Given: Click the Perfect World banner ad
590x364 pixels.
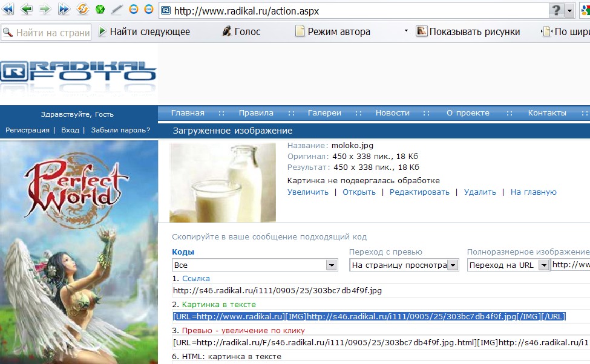Looking at the screenshot, I should [79, 252].
